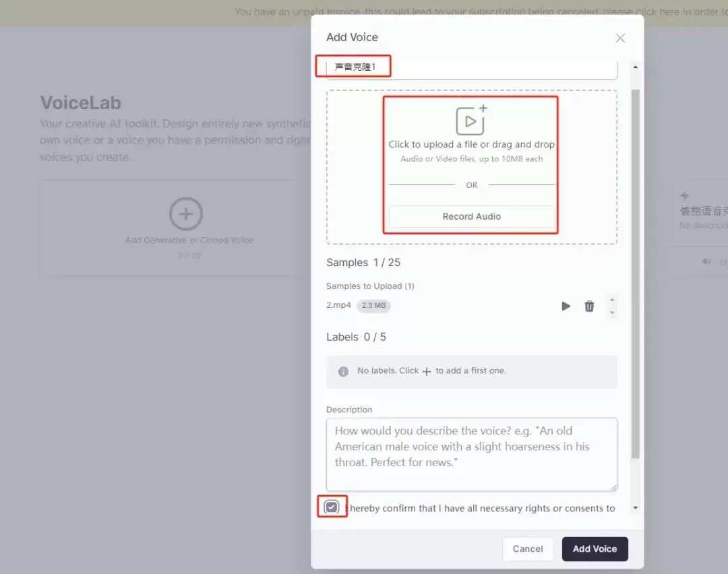Click 'Samples 1 / 25' heading
Viewport: 728px width, 574px height.
click(x=363, y=263)
